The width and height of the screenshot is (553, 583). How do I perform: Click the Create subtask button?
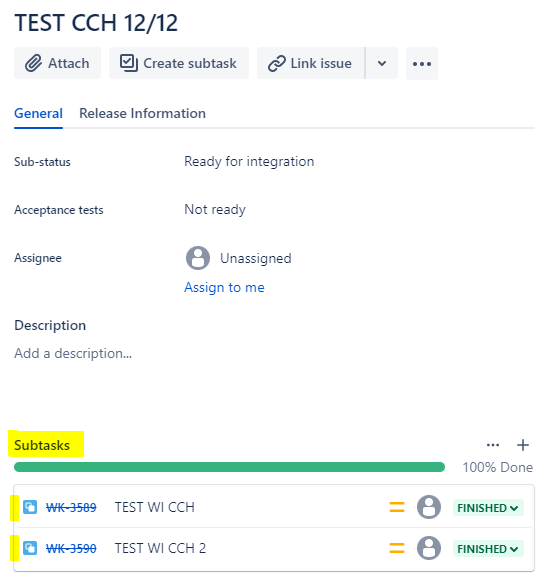click(x=179, y=63)
